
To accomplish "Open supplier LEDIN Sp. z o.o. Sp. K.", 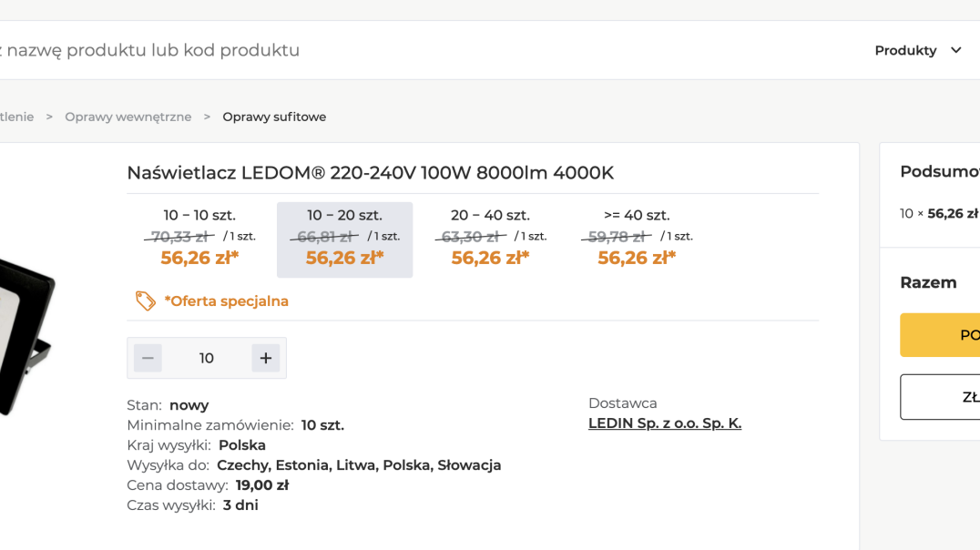I will pyautogui.click(x=665, y=423).
